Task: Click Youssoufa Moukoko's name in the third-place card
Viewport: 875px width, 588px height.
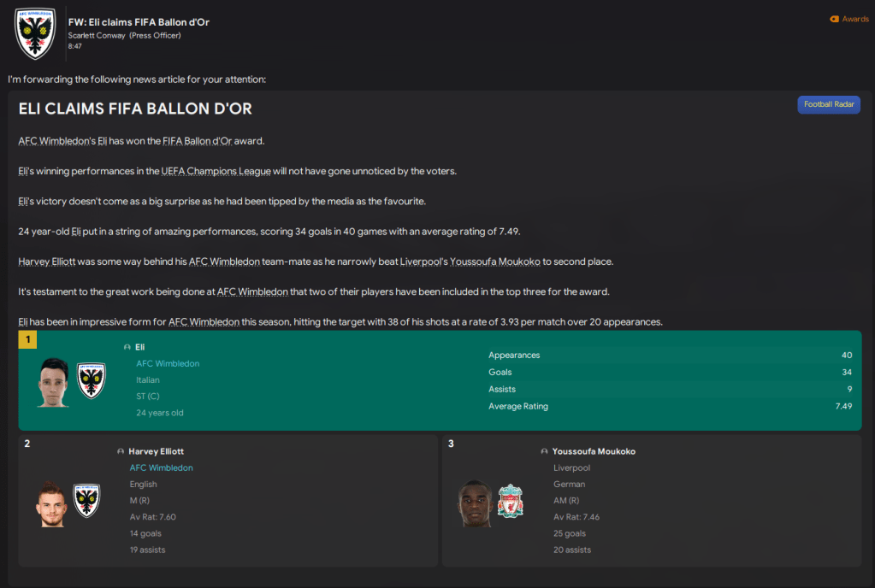Action: (x=594, y=451)
